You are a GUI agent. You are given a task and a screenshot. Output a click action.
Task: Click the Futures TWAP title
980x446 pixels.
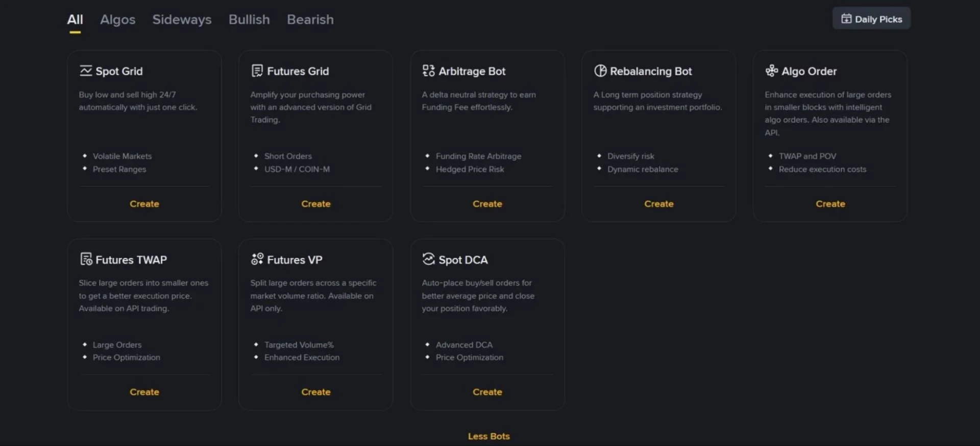tap(131, 260)
